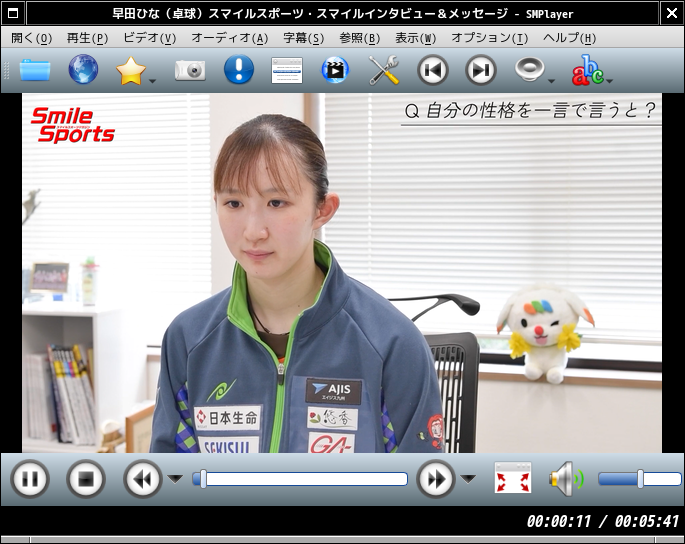The height and width of the screenshot is (544, 685).
Task: Open the ビデオ(V) menu
Action: (149, 38)
